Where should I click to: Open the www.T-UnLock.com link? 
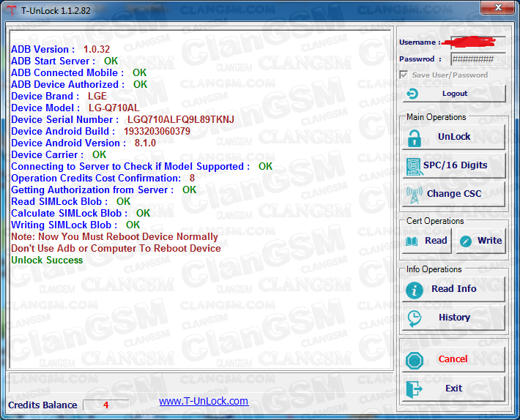(204, 401)
